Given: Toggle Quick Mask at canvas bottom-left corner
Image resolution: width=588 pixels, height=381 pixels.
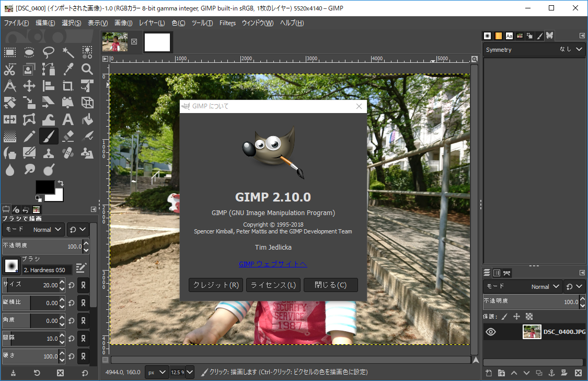Looking at the screenshot, I should (106, 360).
